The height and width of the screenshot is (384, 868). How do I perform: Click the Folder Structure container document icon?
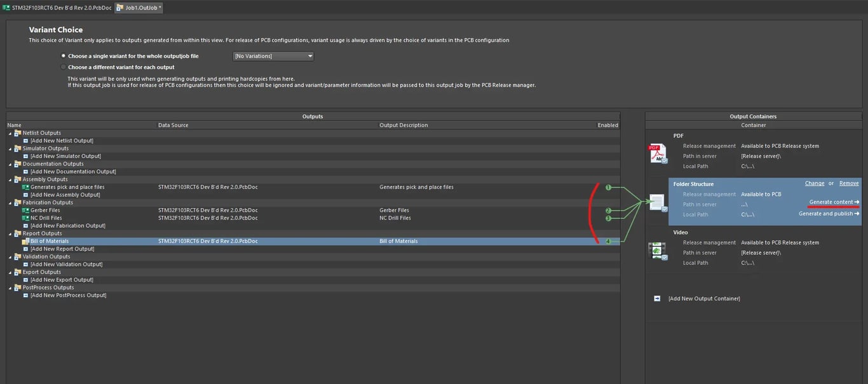(x=658, y=202)
